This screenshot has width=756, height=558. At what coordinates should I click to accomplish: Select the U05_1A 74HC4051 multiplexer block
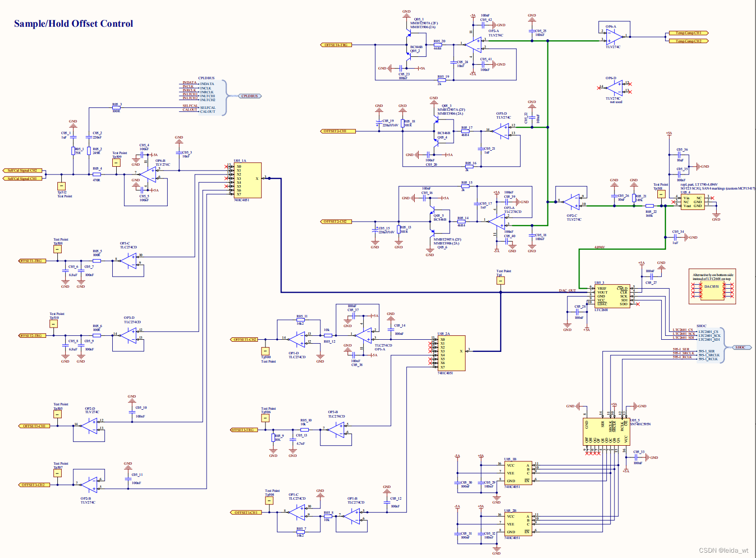click(247, 180)
